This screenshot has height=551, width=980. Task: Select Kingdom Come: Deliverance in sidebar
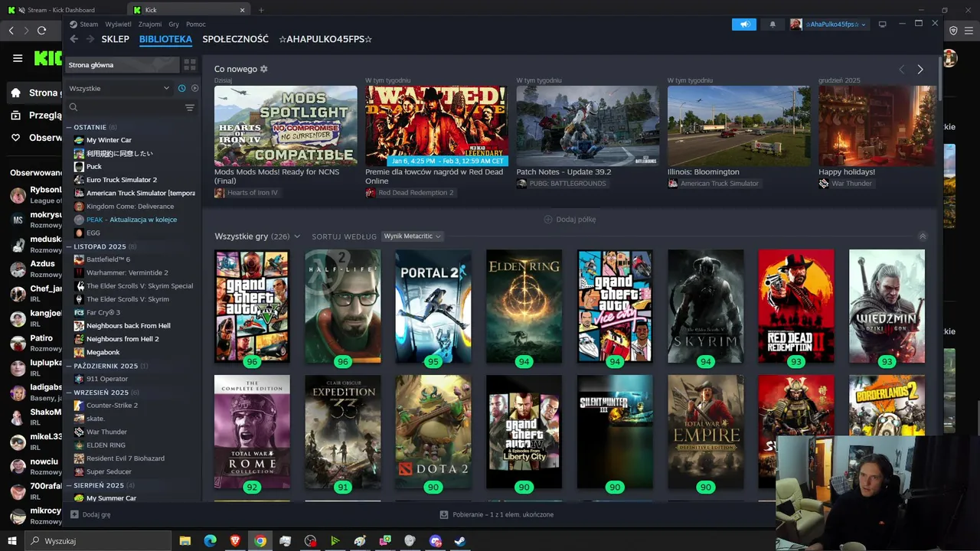coord(130,207)
